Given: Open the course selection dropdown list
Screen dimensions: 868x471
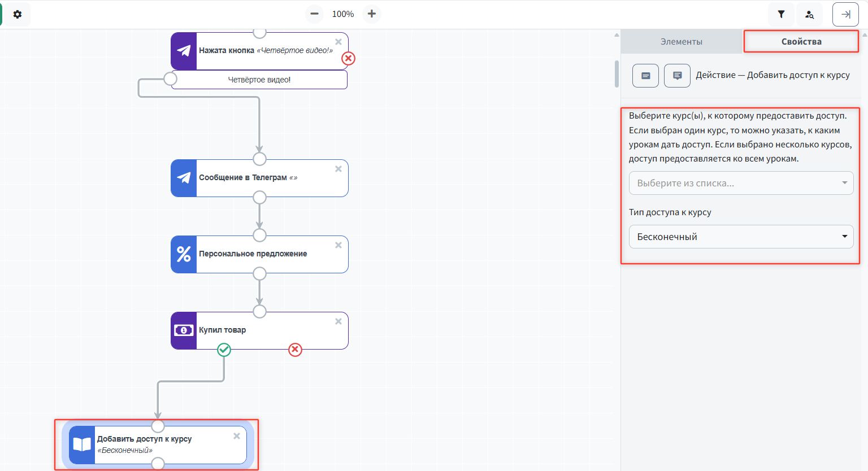Looking at the screenshot, I should (x=740, y=183).
